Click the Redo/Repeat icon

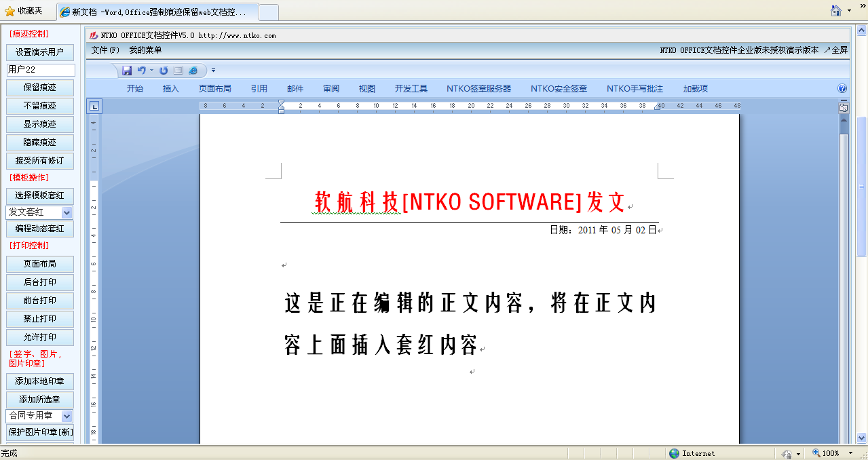coord(164,70)
